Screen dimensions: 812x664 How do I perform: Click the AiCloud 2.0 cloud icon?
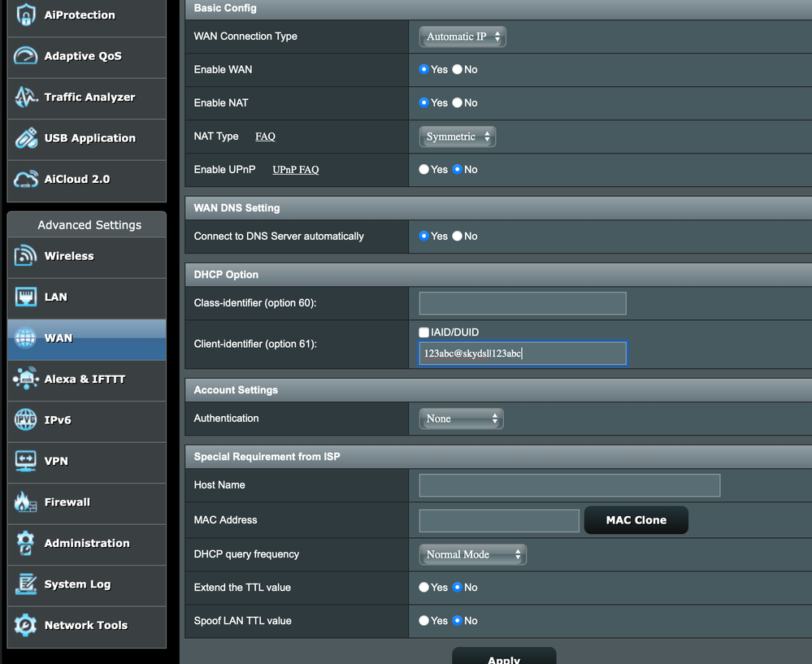[26, 179]
